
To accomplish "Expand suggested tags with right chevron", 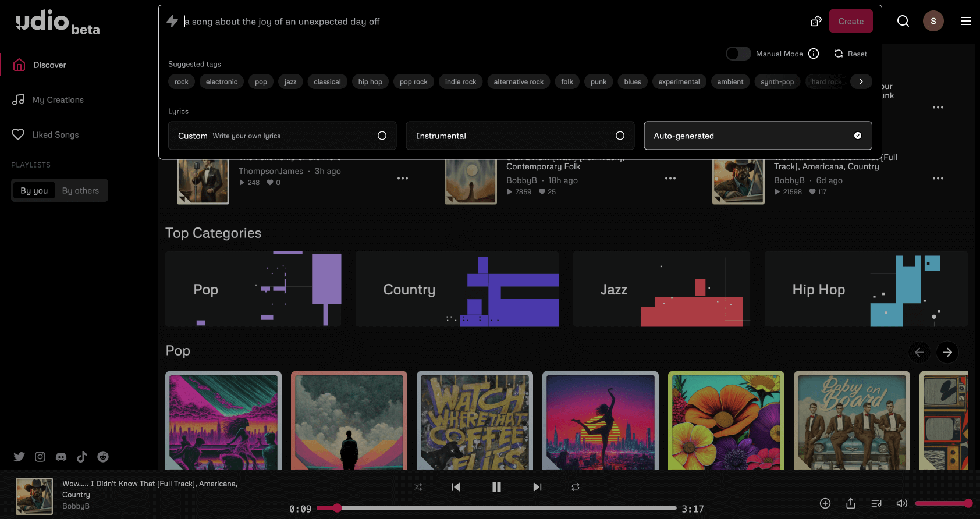I will pos(861,81).
